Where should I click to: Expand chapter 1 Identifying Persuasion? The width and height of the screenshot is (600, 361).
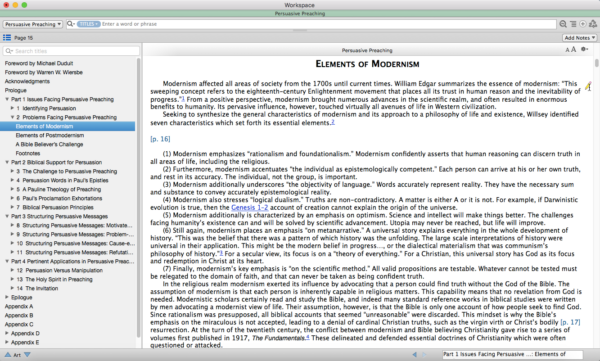coord(12,108)
